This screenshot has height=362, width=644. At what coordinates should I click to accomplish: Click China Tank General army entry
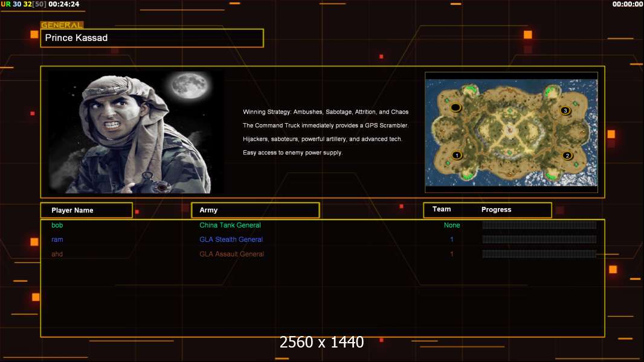(x=230, y=225)
